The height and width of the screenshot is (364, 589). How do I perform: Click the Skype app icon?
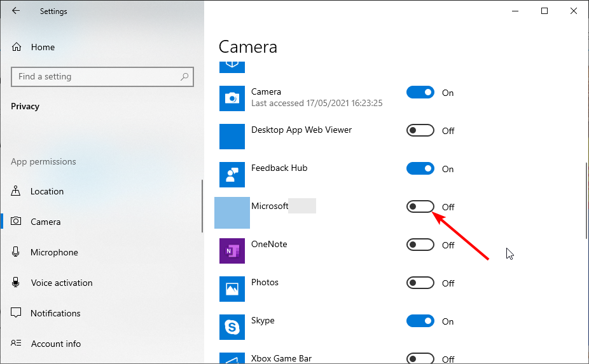pos(232,327)
